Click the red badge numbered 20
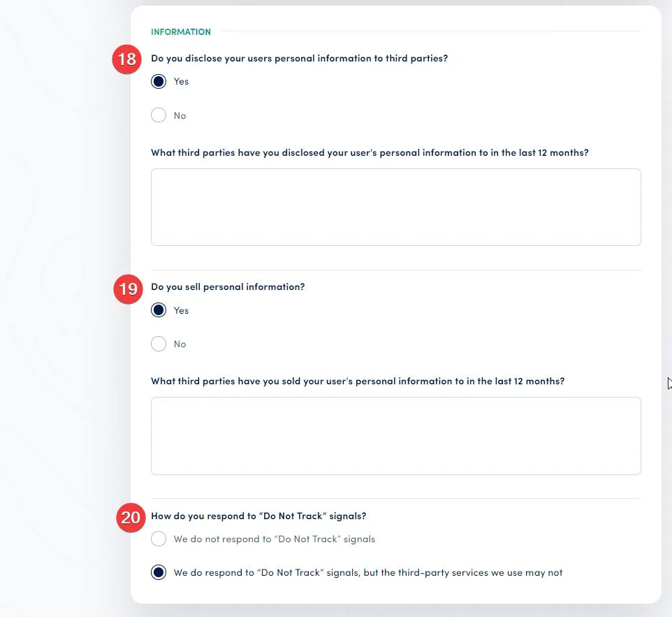 (x=130, y=518)
